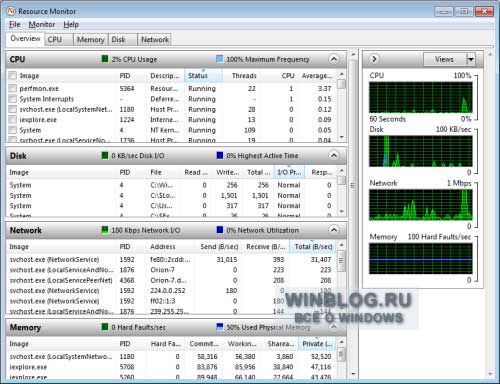The width and height of the screenshot is (500, 384).
Task: Sort CPU table by PID column
Action: pyautogui.click(x=131, y=76)
